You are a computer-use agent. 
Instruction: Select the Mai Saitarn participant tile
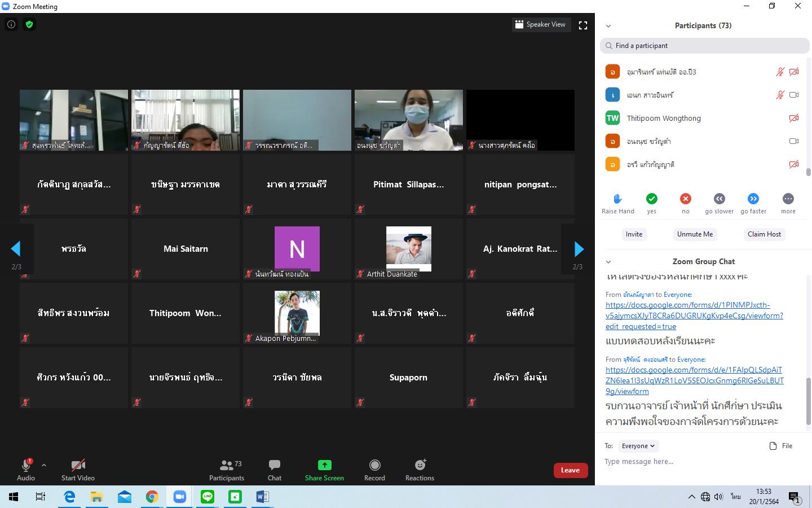pyautogui.click(x=185, y=249)
